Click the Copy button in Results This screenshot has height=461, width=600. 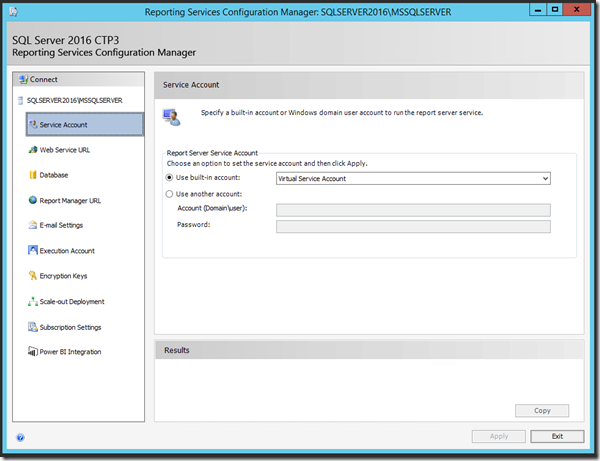[x=542, y=411]
